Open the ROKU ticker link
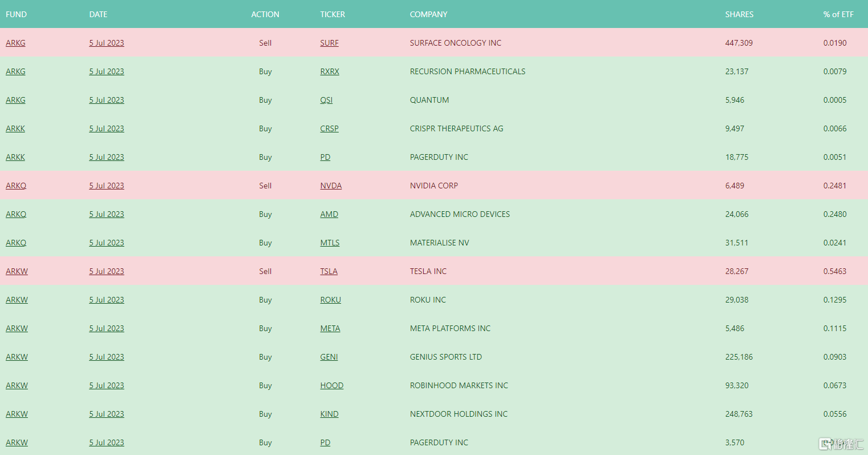The image size is (868, 455). (330, 300)
